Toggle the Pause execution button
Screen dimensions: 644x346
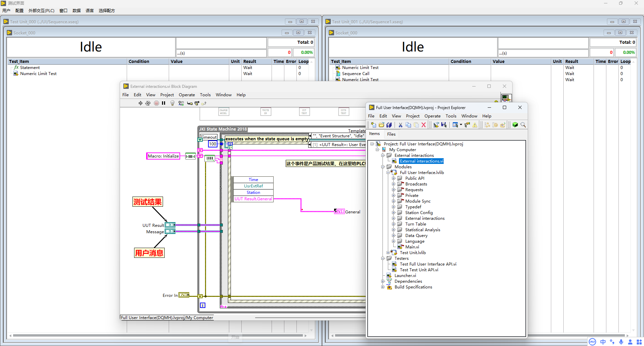pyautogui.click(x=164, y=103)
